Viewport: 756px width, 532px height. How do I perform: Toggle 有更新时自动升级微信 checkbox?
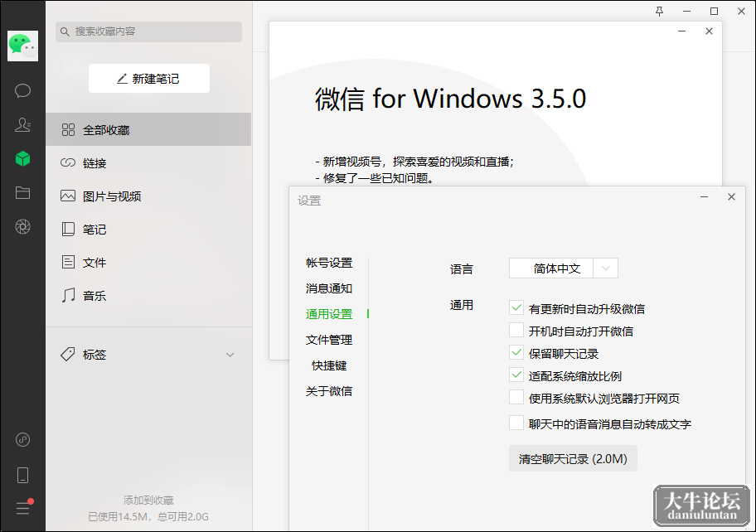[x=516, y=307]
